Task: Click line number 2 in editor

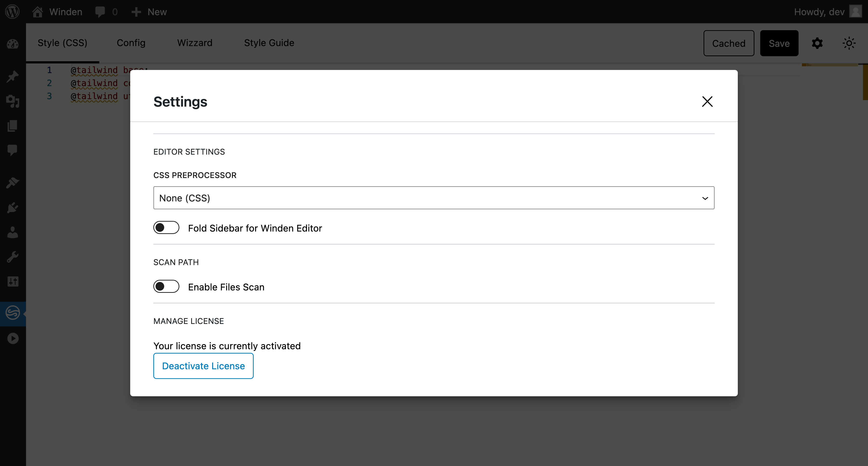Action: pos(49,83)
